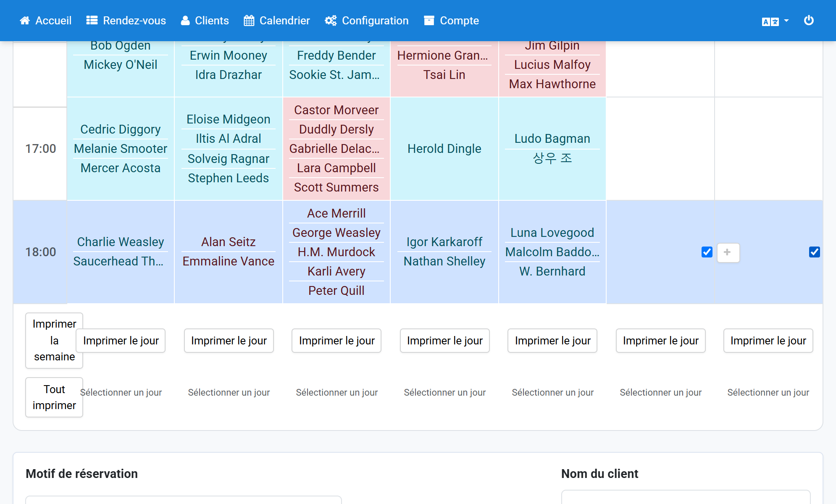Click appointment Scott Summers
Viewport: 836px width, 504px height.
337,187
